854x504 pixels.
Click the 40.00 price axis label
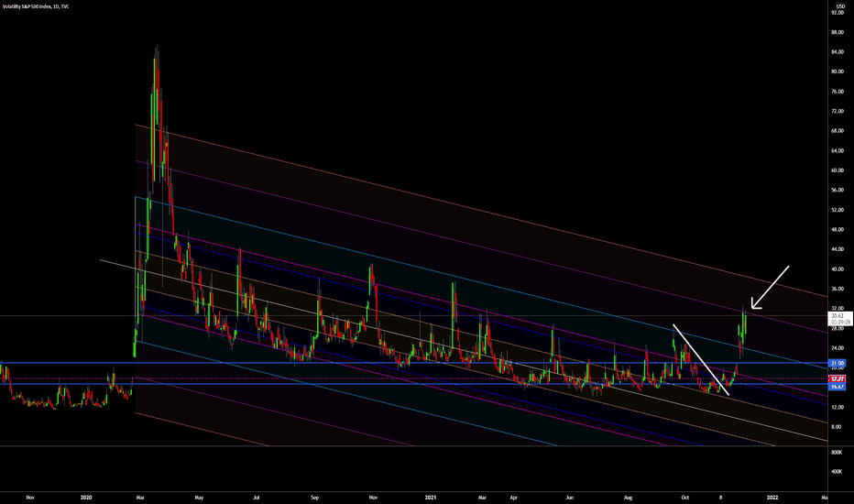pos(838,268)
